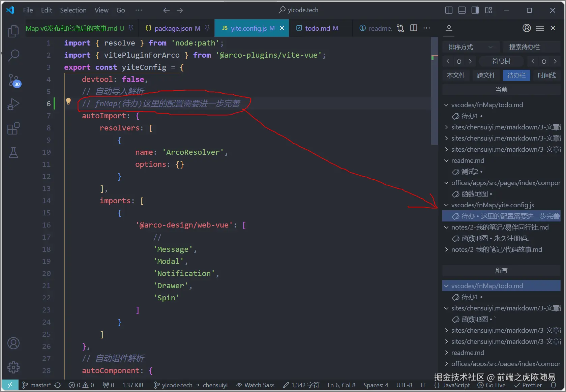Image resolution: width=566 pixels, height=392 pixels.
Task: Open the Search view in the activity bar
Action: 13,55
